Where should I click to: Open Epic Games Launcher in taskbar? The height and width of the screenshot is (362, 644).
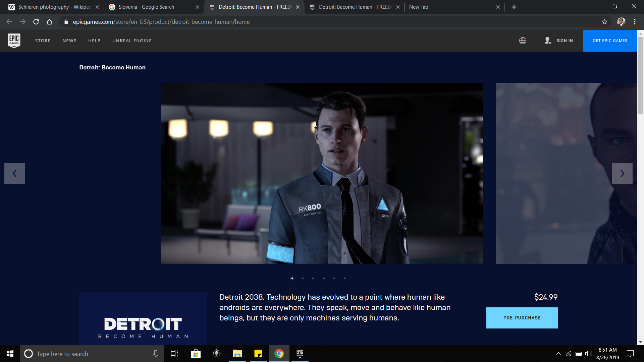pyautogui.click(x=300, y=354)
